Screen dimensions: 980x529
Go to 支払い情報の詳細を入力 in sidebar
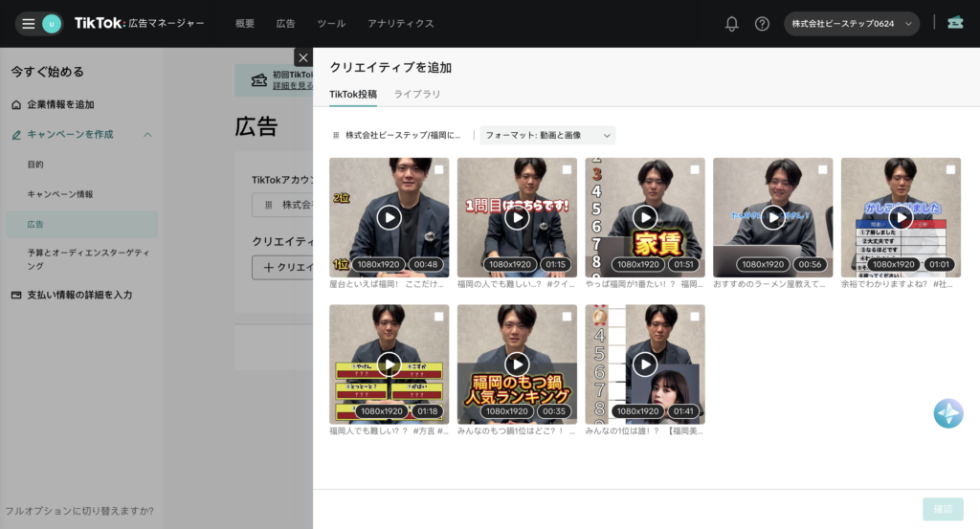pyautogui.click(x=79, y=295)
